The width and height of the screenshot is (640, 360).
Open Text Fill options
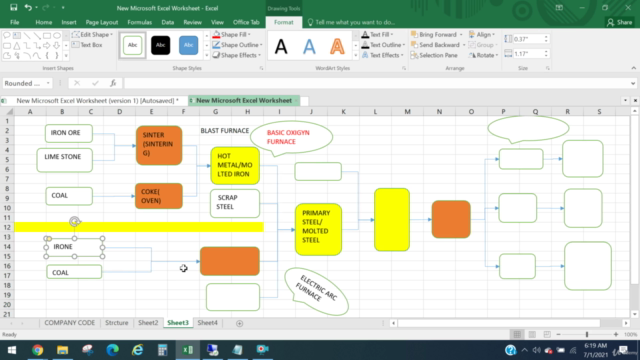click(377, 35)
